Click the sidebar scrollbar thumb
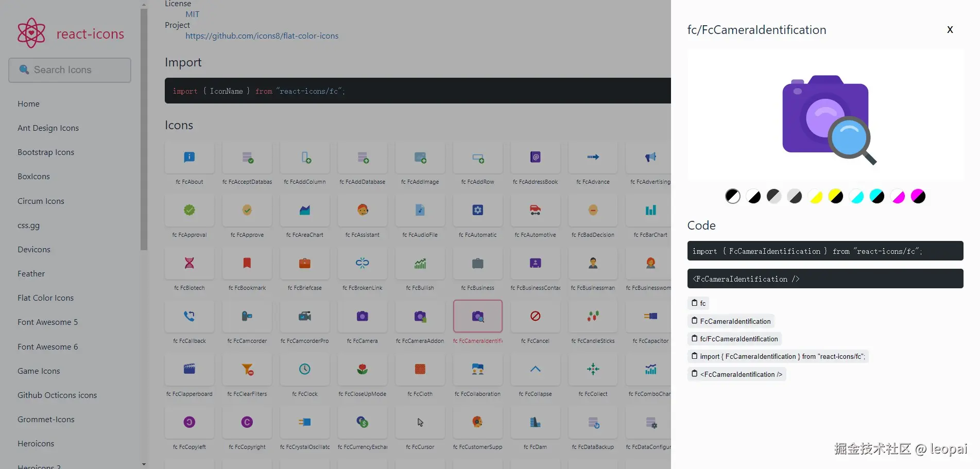Viewport: 980px width, 469px height. (x=144, y=129)
